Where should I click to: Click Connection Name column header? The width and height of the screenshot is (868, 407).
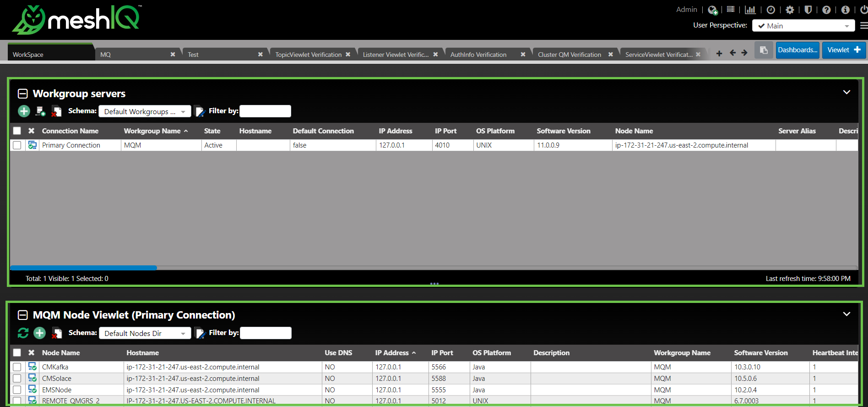[70, 131]
